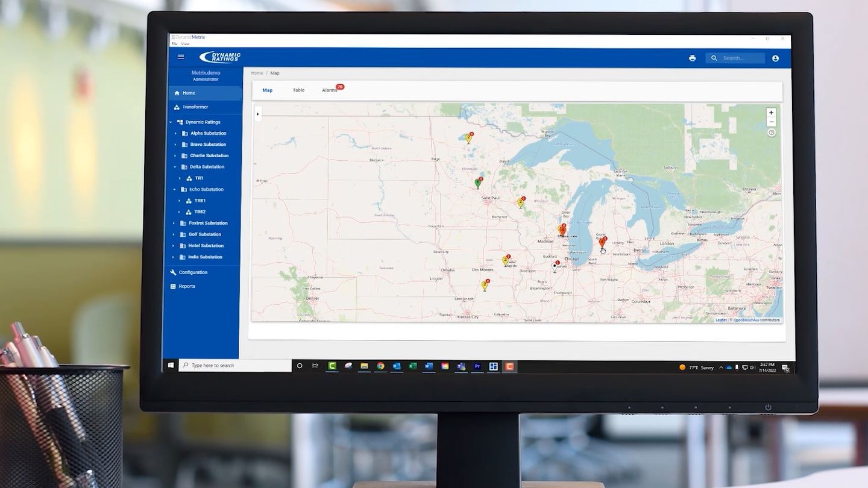Select the white marker near Aurora
The image size is (868, 488).
tap(555, 266)
